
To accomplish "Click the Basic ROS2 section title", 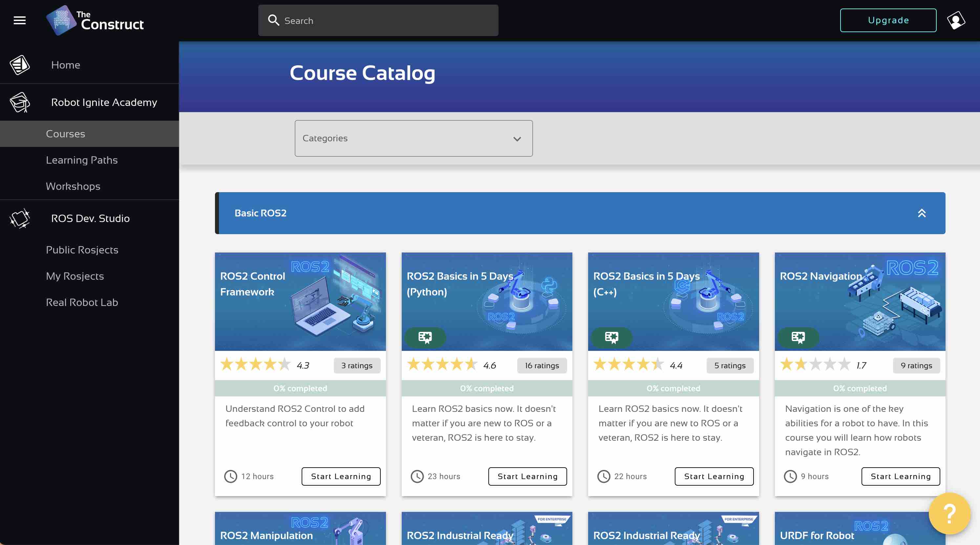I will point(261,213).
